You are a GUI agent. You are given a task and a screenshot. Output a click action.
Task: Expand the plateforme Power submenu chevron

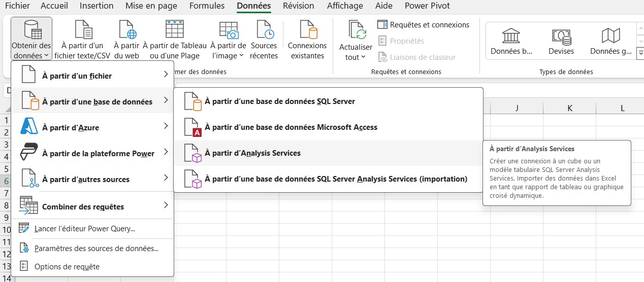point(166,152)
